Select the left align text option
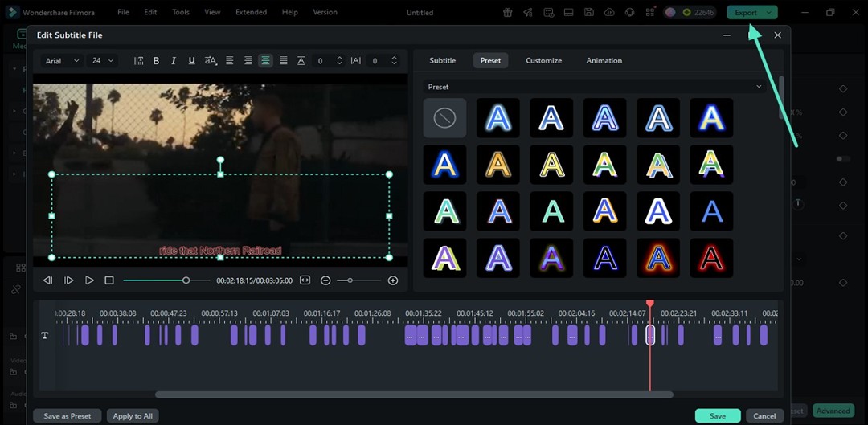This screenshot has height=425, width=868. click(230, 61)
